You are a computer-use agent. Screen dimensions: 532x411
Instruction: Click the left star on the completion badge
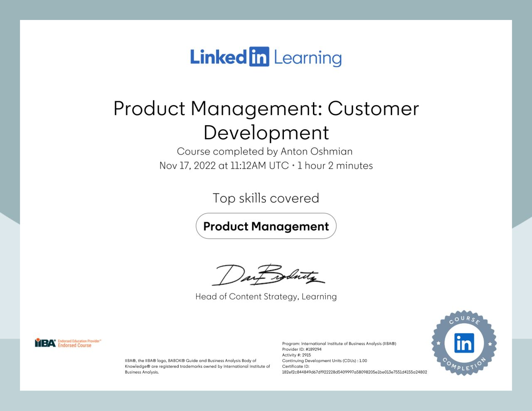tap(438, 343)
